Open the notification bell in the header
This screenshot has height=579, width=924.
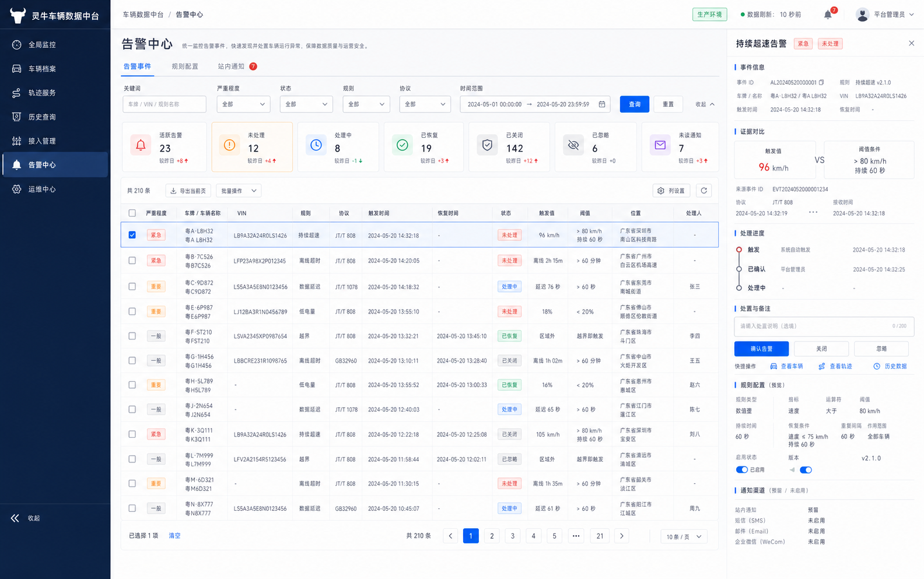[828, 15]
